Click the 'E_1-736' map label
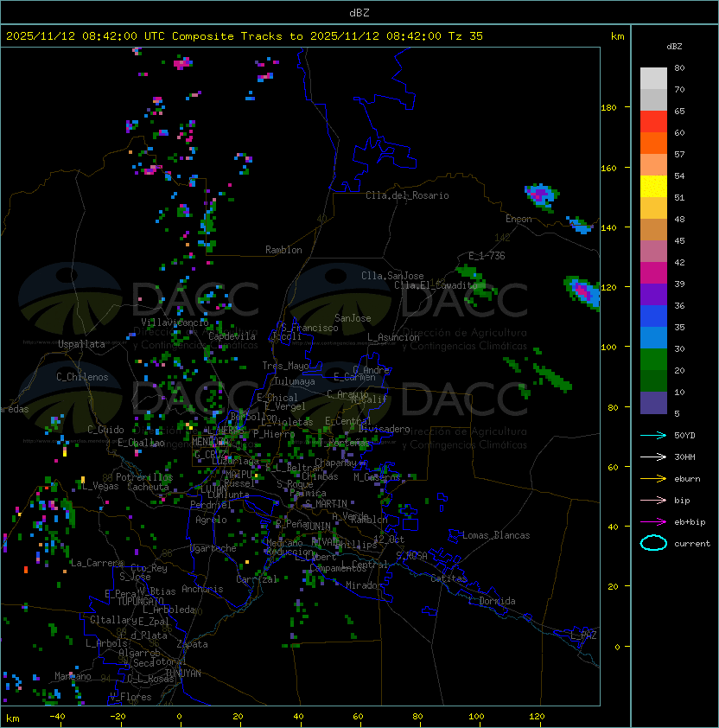This screenshot has height=728, width=719. coord(487,256)
